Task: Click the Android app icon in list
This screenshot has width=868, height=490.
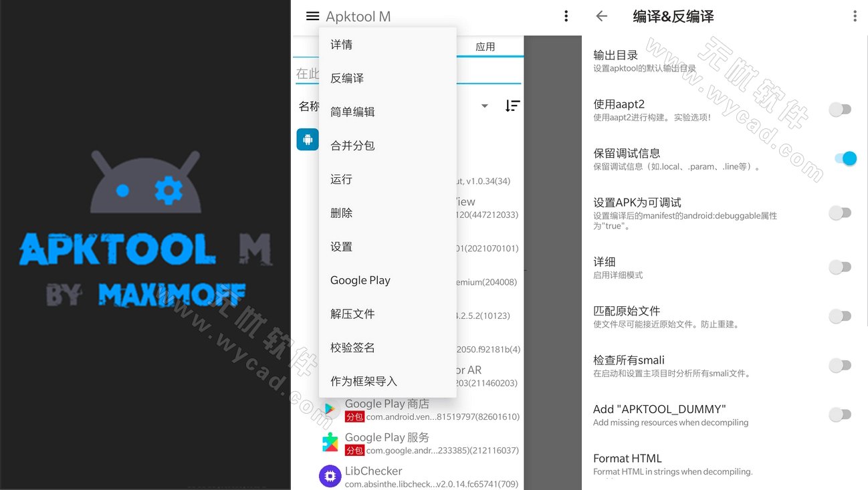Action: click(x=308, y=139)
